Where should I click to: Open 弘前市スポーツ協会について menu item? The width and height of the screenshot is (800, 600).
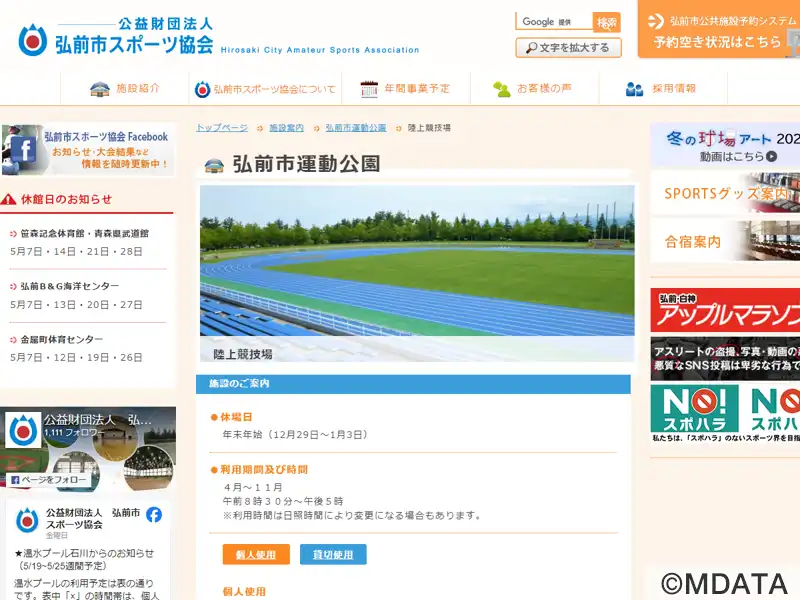[265, 89]
